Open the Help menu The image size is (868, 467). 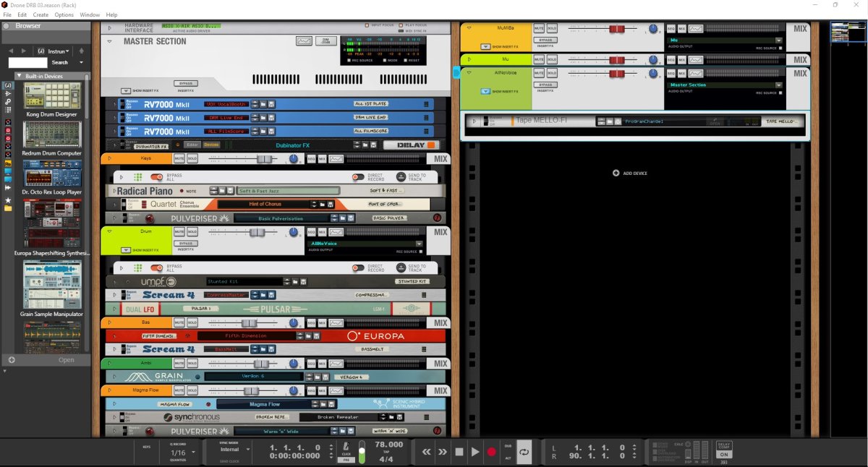coord(111,14)
